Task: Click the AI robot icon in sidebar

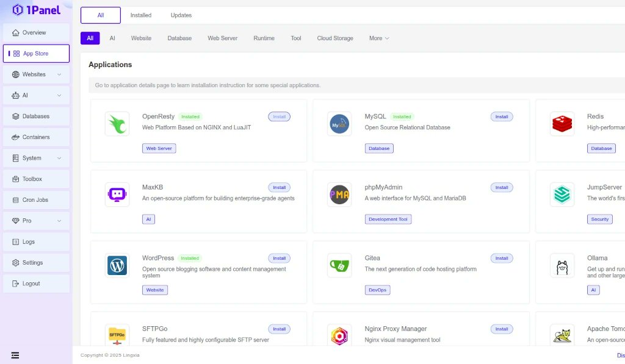Action: (15, 95)
